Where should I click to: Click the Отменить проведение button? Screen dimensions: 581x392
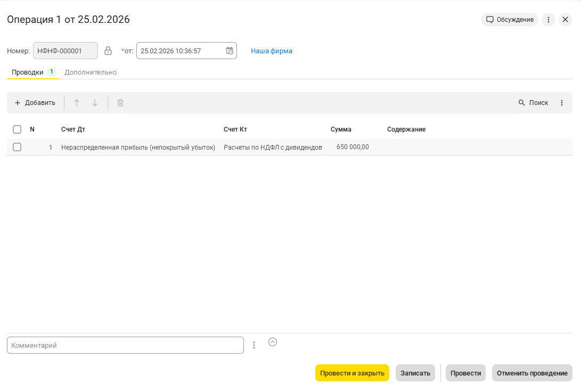(x=532, y=373)
